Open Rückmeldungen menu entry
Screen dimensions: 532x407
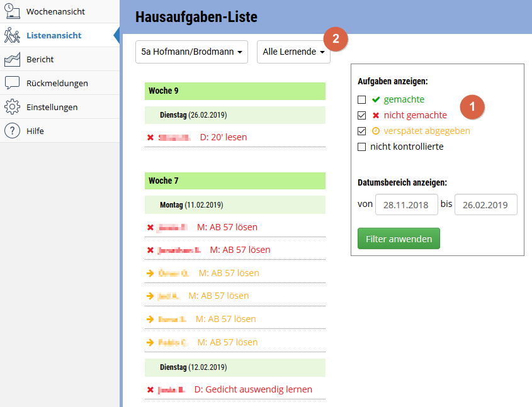60,83
